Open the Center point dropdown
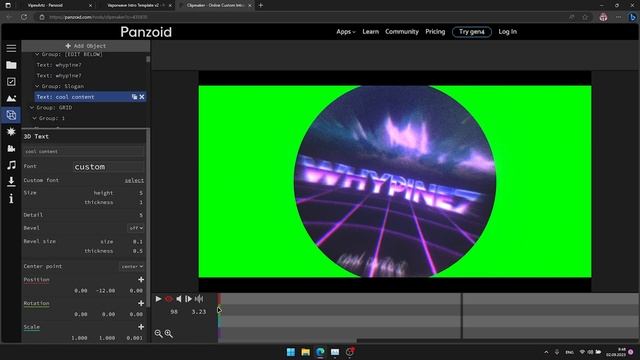This screenshot has height=360, width=640. point(131,266)
